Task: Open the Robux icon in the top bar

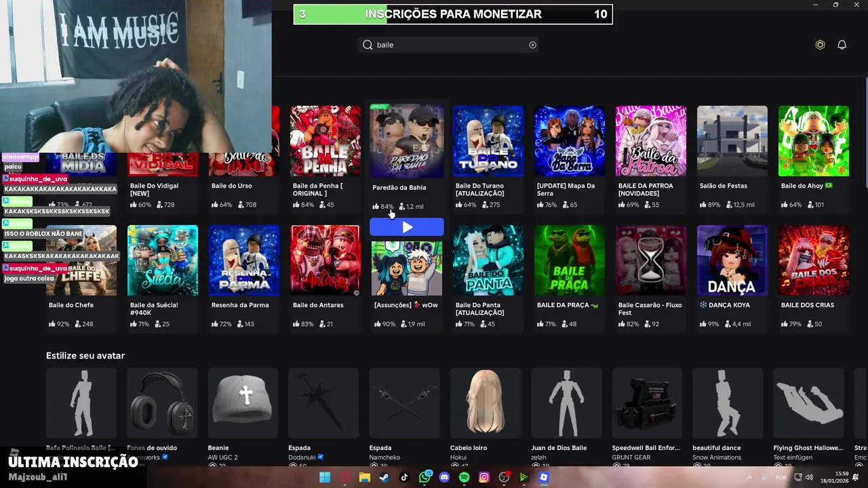Action: [x=820, y=45]
